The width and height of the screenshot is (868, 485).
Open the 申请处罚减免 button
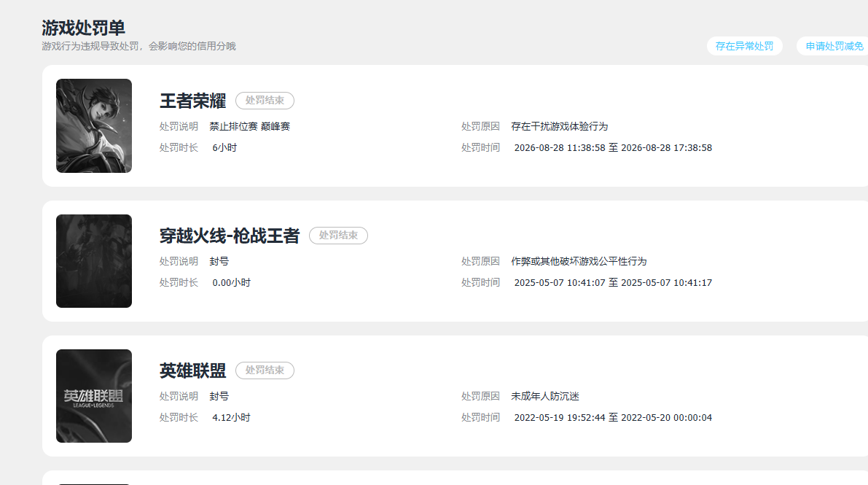[x=834, y=46]
